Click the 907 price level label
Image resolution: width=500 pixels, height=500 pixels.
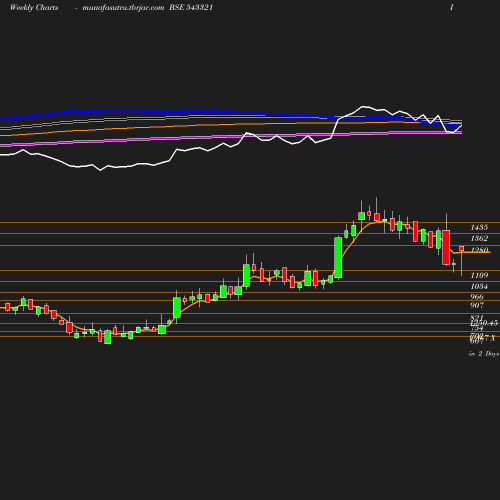(477, 305)
